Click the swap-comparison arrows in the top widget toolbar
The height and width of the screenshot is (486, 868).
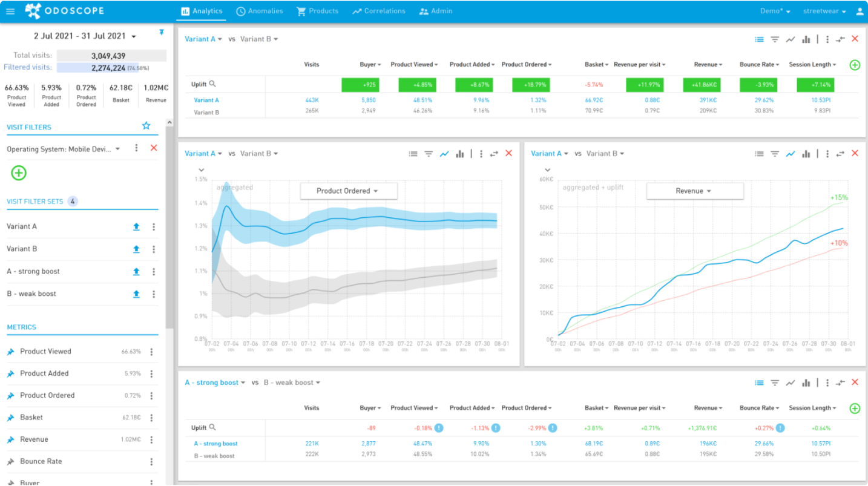[x=840, y=39]
